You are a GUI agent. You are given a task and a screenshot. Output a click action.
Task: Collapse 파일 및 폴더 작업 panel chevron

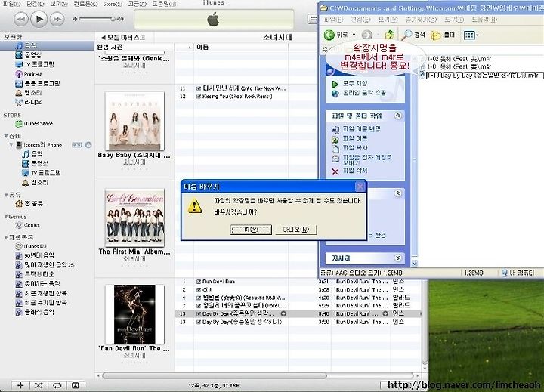pos(398,116)
